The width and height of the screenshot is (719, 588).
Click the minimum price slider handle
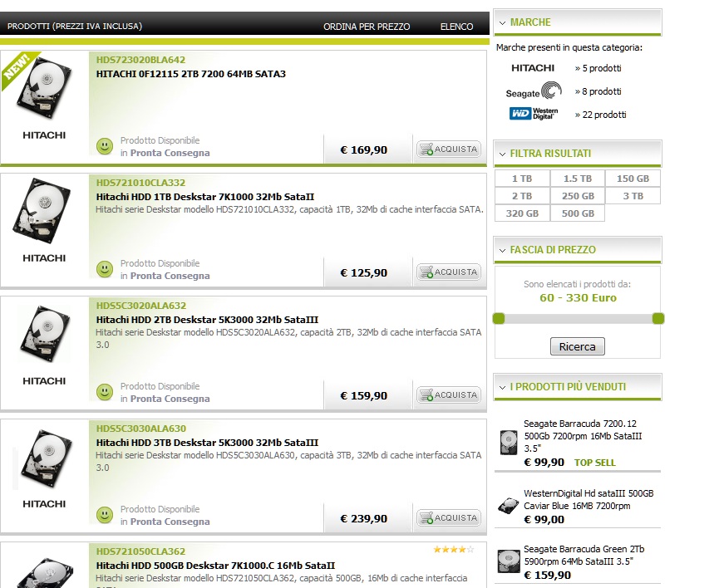point(499,319)
